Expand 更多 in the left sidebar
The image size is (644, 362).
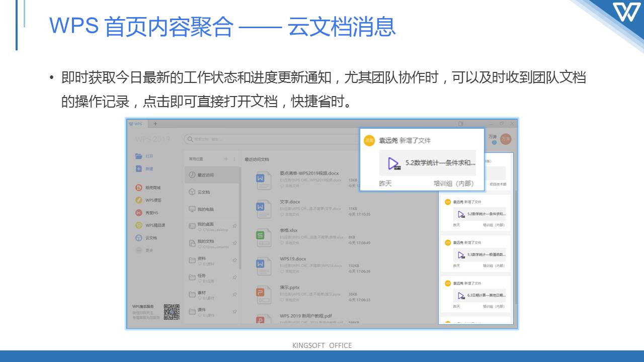click(x=144, y=250)
